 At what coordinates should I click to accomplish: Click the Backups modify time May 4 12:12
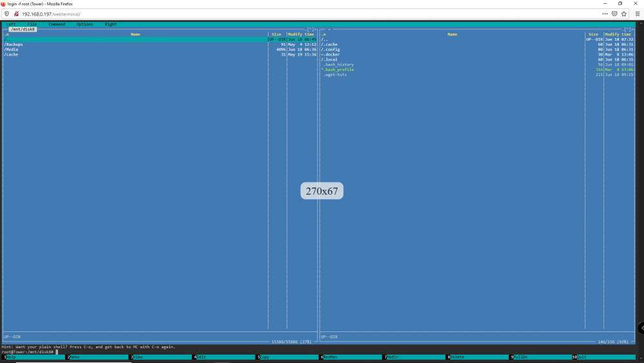click(302, 44)
